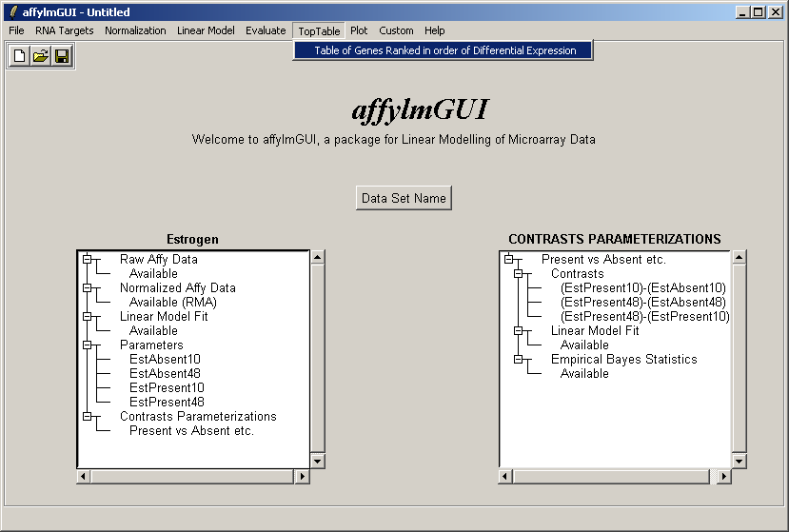Click the Open folder toolbar icon
The height and width of the screenshot is (532, 789).
coord(40,56)
